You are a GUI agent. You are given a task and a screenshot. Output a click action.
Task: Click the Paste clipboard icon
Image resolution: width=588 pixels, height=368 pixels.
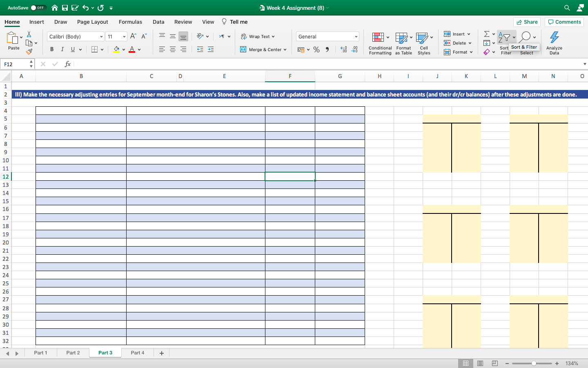(x=12, y=38)
